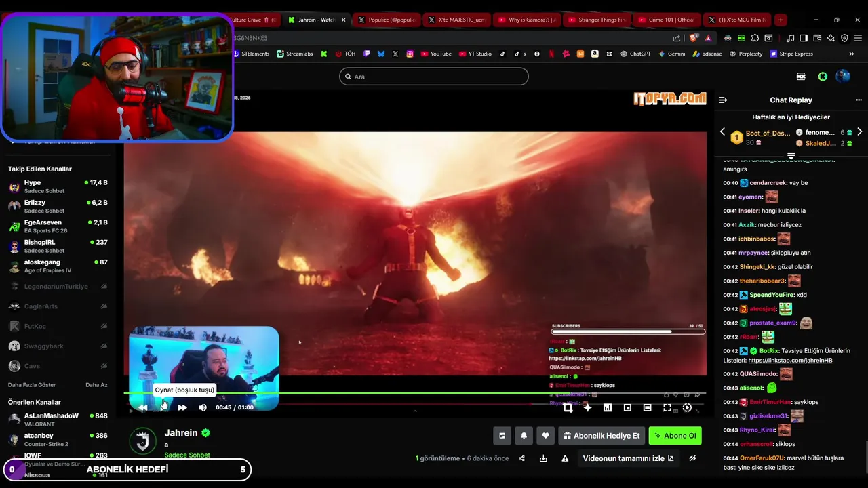Follow Jahrein with the heart icon
The width and height of the screenshot is (868, 488).
click(545, 436)
